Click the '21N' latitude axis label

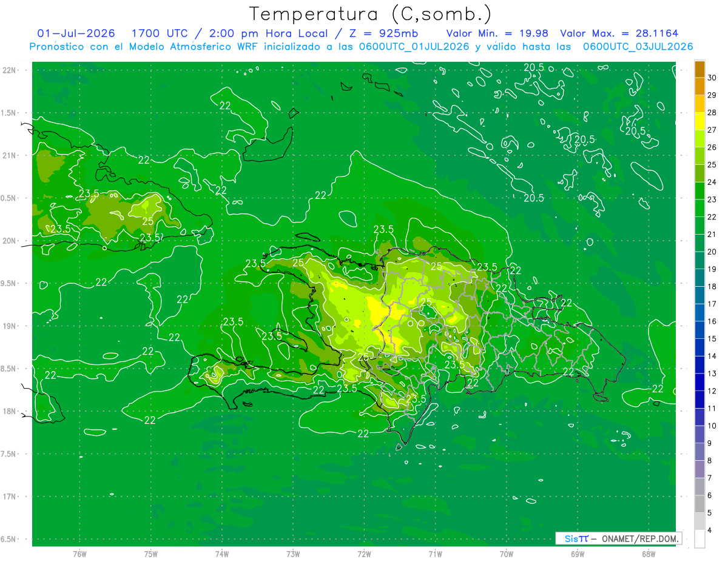click(x=9, y=156)
